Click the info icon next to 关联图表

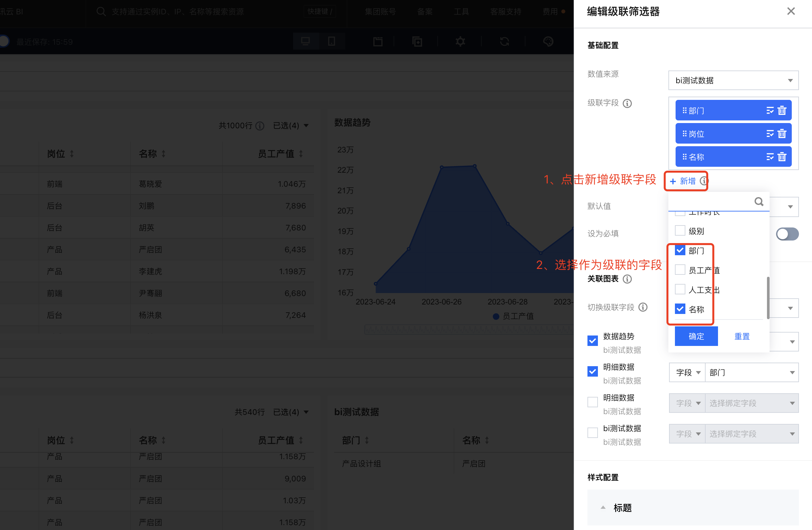click(x=627, y=279)
